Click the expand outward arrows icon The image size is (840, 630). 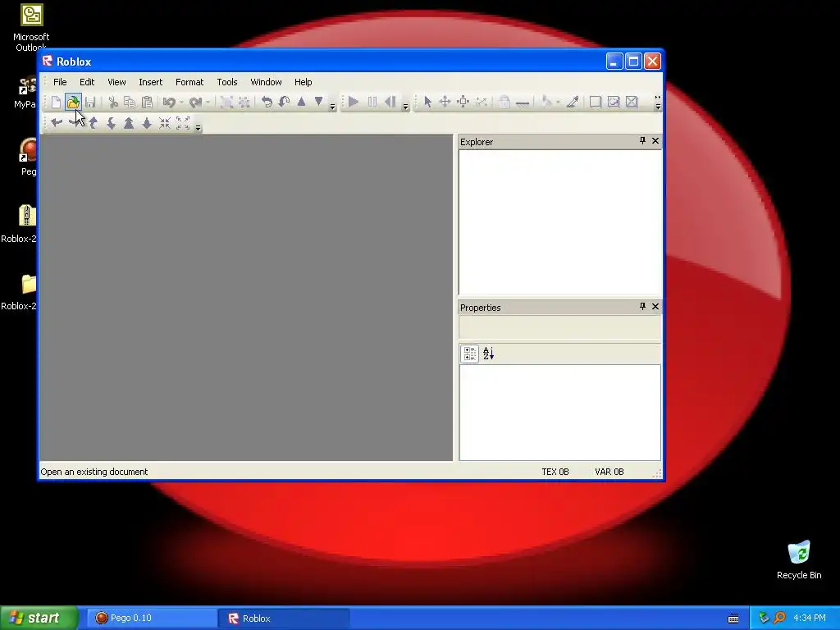pos(183,123)
